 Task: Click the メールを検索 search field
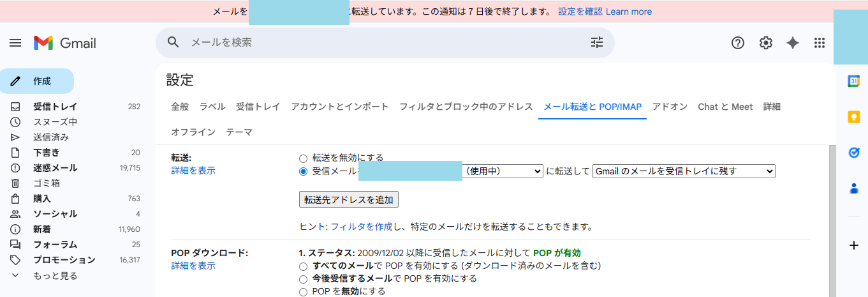pos(383,43)
